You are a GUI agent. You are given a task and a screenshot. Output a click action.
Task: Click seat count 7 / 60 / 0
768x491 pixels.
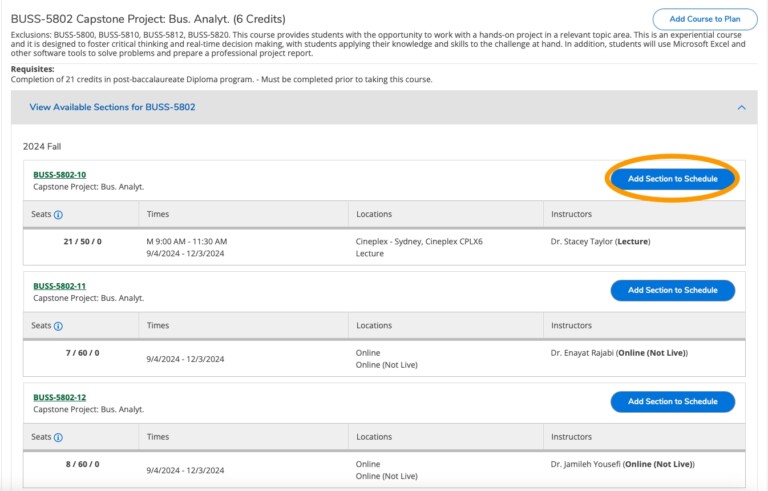(82, 353)
